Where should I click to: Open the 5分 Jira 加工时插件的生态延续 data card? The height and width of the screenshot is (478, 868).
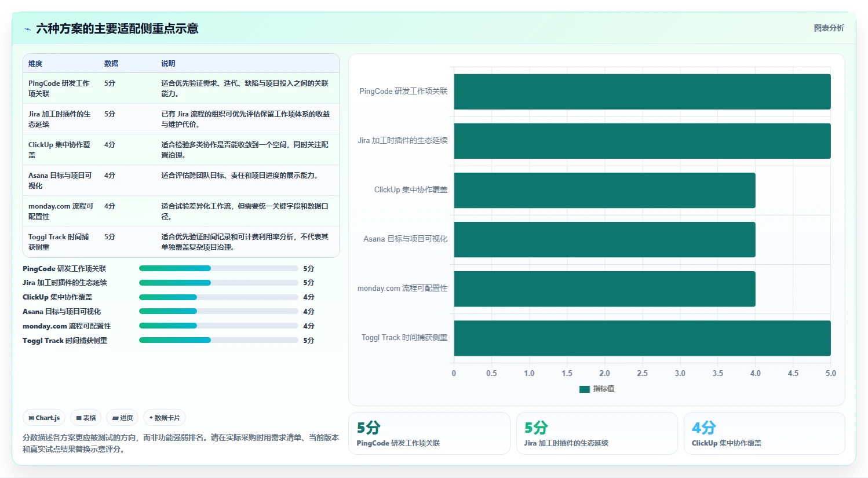pyautogui.click(x=597, y=433)
